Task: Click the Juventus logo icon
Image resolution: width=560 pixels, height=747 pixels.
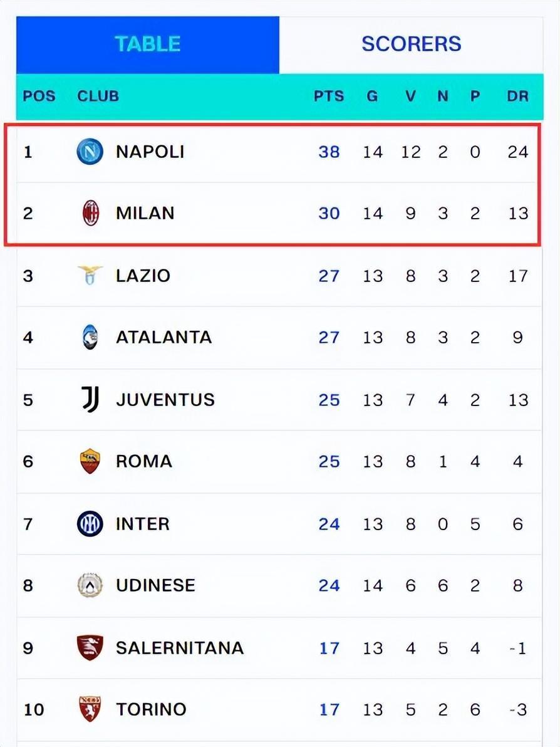Action: click(x=90, y=399)
